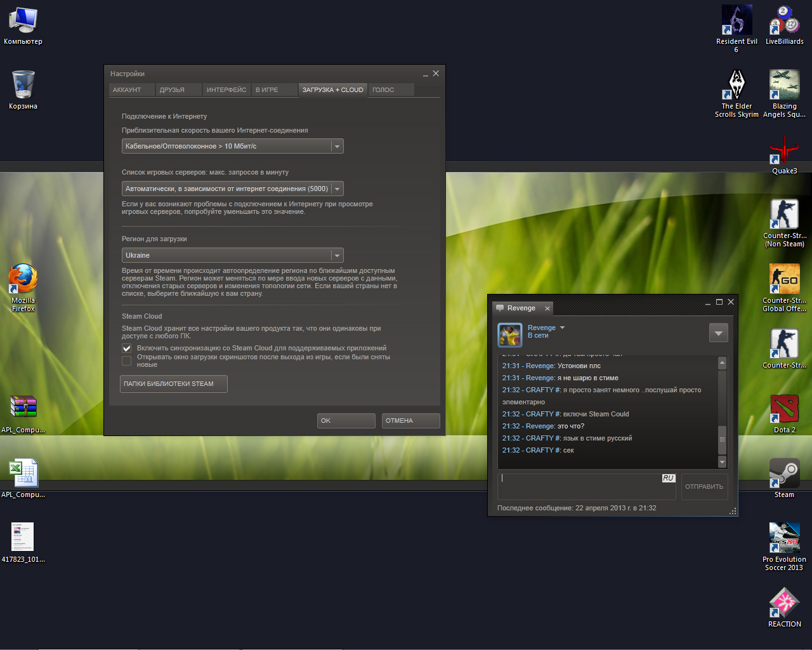Minimize the Настройки settings window
This screenshot has height=650, width=812.
coord(426,75)
